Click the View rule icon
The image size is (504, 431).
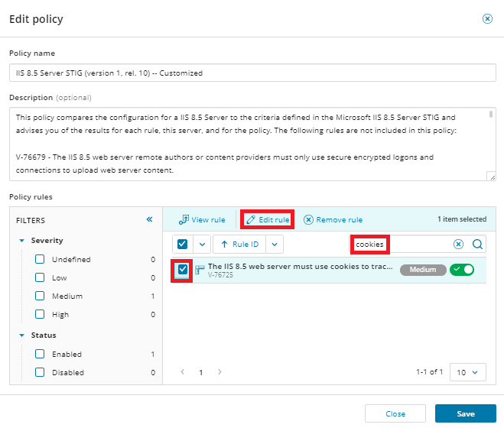coord(184,220)
